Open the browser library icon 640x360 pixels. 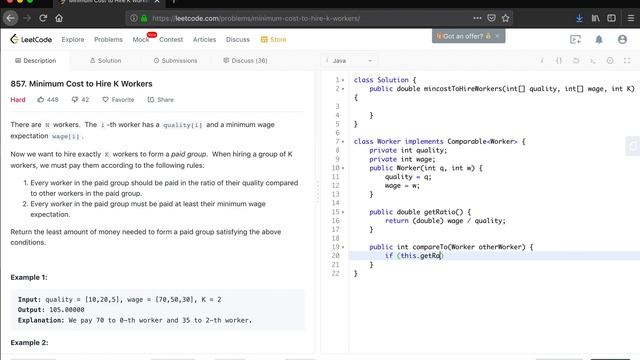(596, 18)
